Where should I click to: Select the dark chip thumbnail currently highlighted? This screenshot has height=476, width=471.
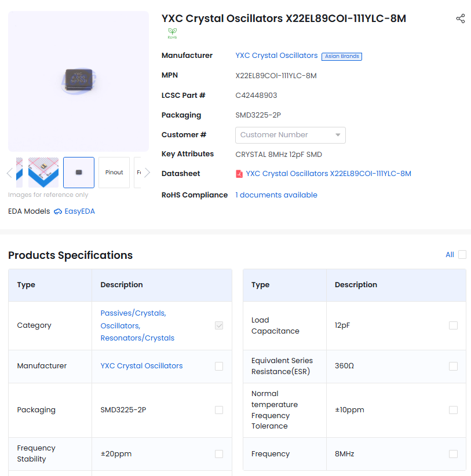[x=79, y=173]
